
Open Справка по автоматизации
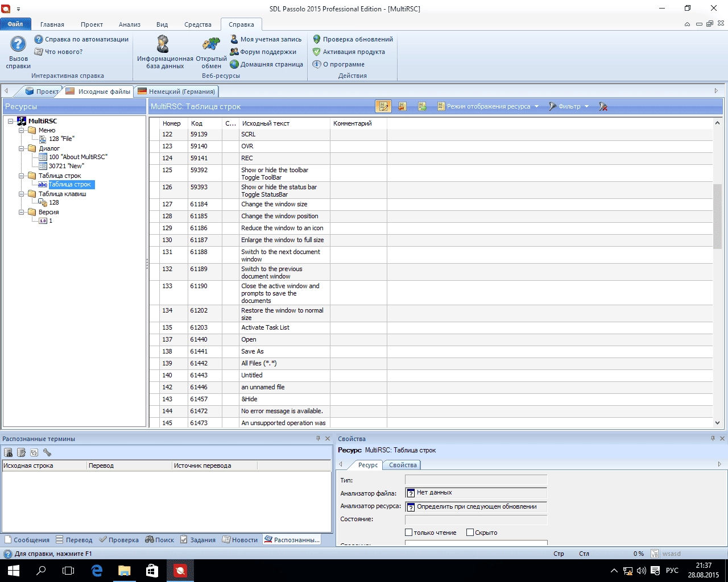81,39
